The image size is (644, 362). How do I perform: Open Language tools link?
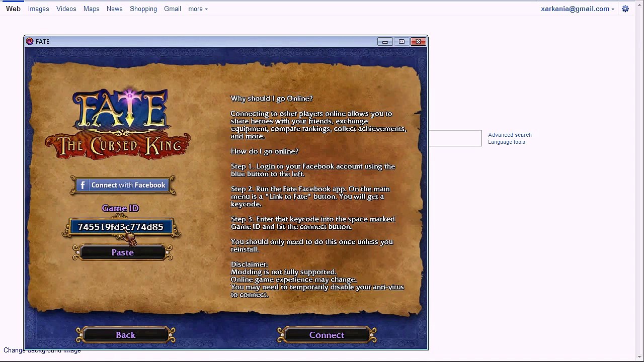tap(507, 142)
